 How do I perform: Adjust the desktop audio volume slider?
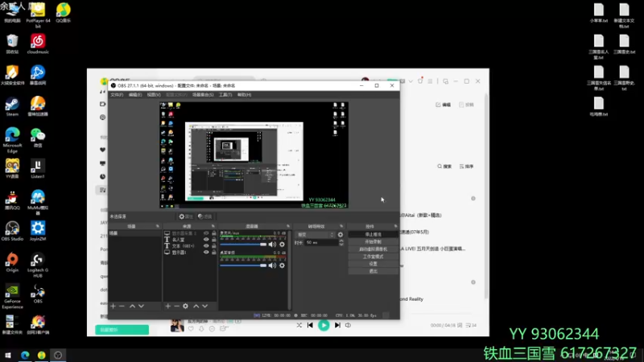[243, 265]
